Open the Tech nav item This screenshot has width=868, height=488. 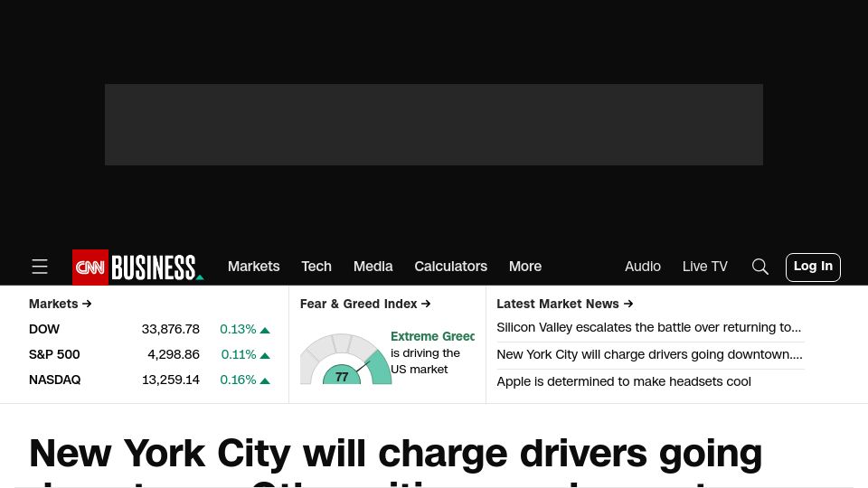click(x=316, y=266)
